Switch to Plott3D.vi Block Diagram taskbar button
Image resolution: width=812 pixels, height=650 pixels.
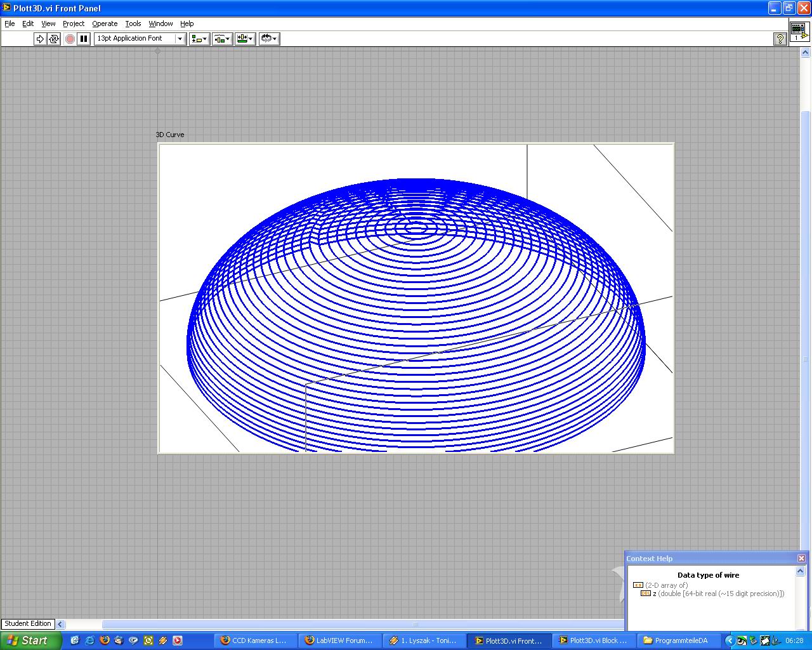tap(593, 640)
